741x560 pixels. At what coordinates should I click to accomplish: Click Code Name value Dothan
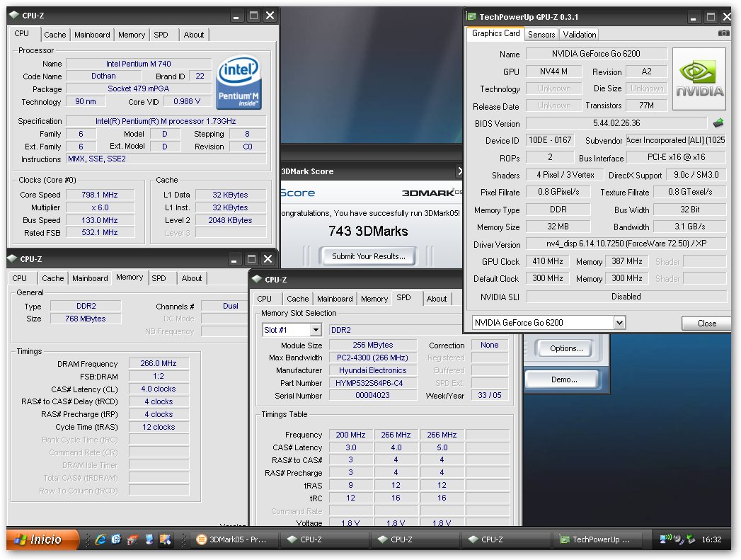103,76
